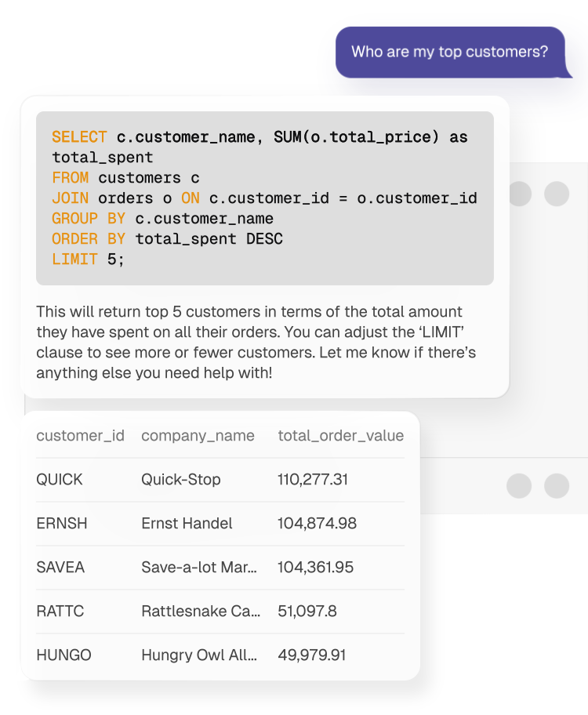Click the right gray circle beside the SQL block
Viewport: 588px width, 715px height.
[557, 194]
